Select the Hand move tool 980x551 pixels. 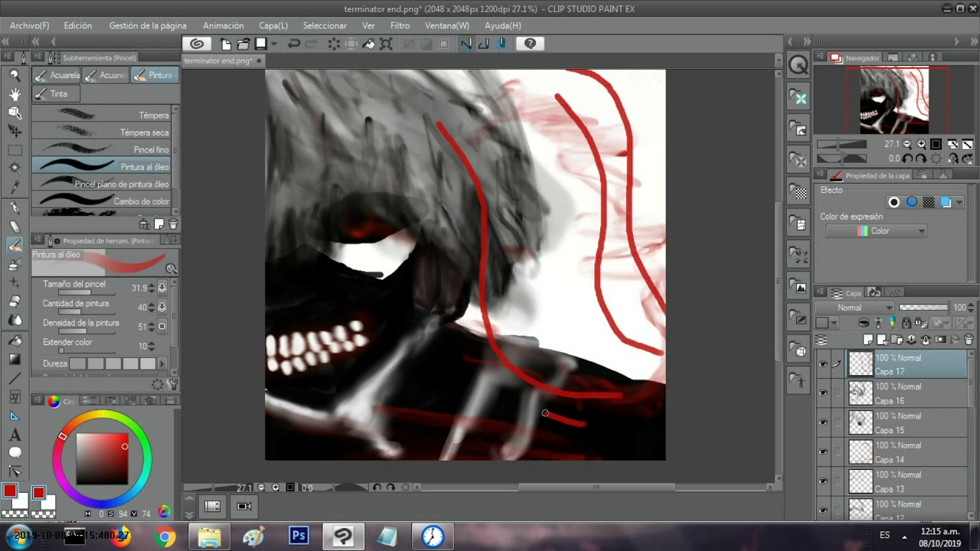[x=15, y=94]
